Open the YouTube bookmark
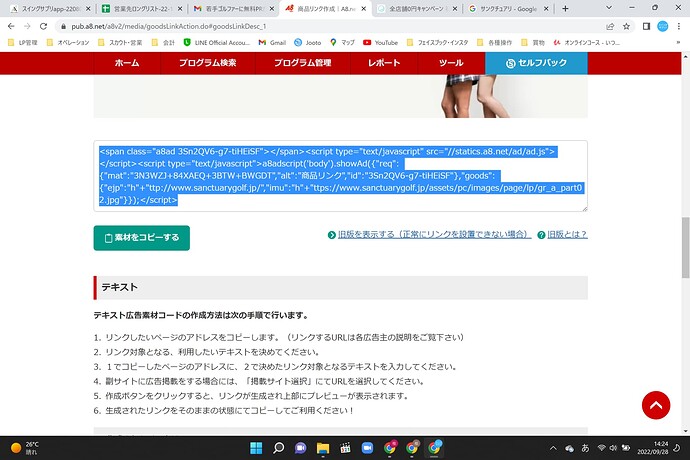Viewport: 690px width, 460px height. click(x=380, y=43)
